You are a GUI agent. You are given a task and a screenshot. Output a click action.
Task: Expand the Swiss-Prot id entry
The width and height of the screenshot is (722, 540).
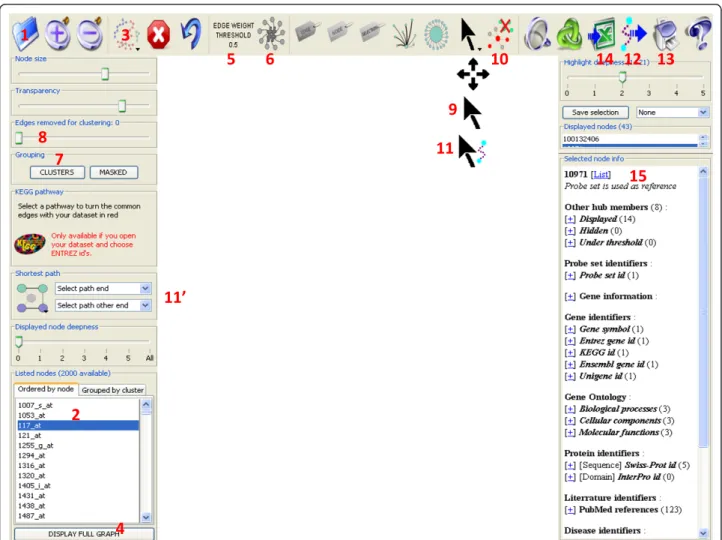point(570,465)
